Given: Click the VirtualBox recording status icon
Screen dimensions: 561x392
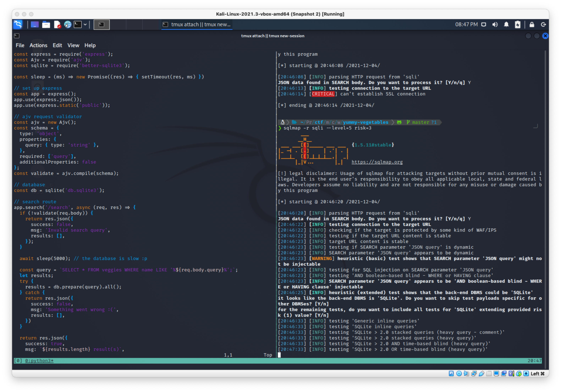Looking at the screenshot, I should coord(504,373).
